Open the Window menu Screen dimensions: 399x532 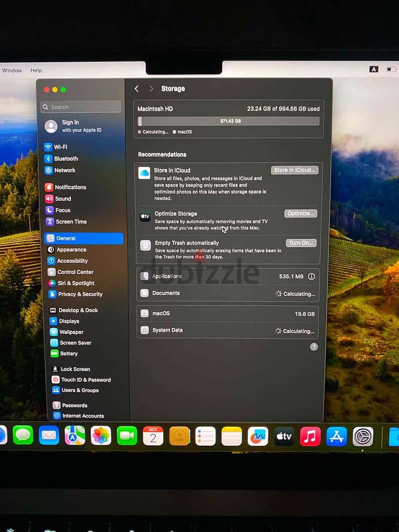point(12,70)
